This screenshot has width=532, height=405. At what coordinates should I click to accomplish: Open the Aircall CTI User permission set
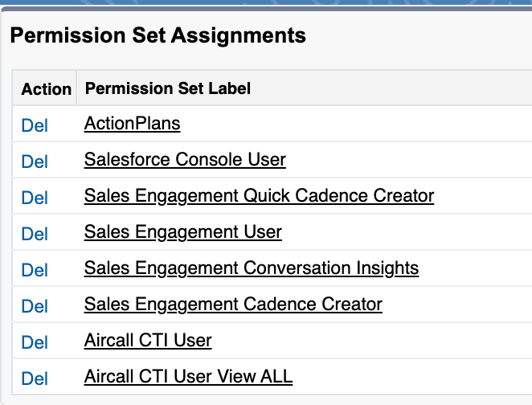(148, 341)
